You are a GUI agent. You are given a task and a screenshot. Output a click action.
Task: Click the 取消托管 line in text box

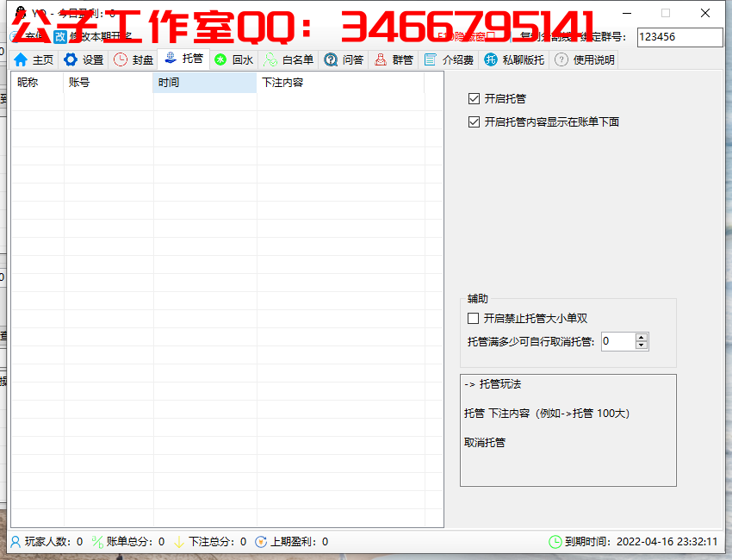coord(485,442)
